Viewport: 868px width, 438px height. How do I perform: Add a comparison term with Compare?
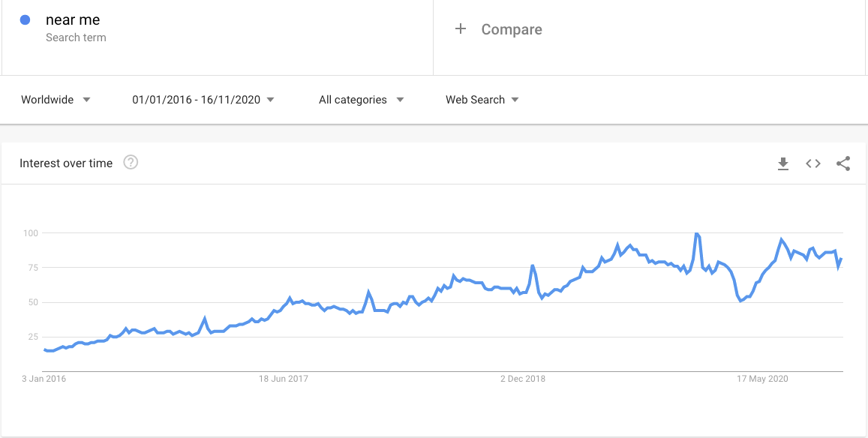(x=512, y=29)
